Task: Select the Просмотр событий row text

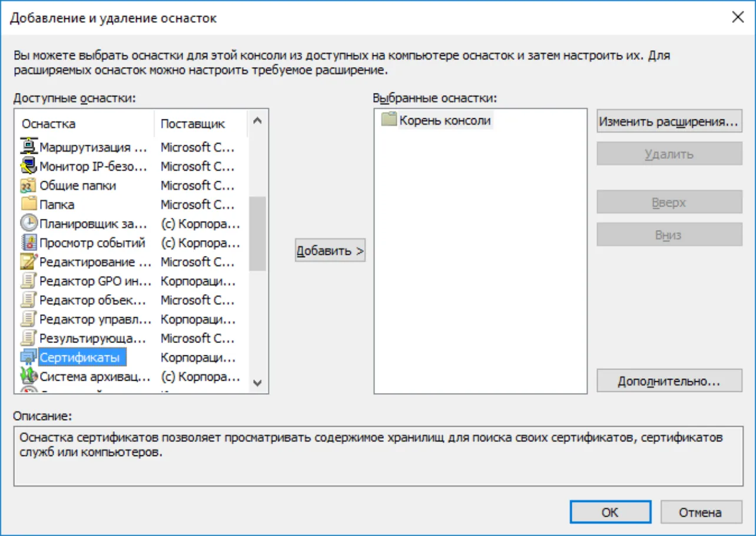Action: 92,242
